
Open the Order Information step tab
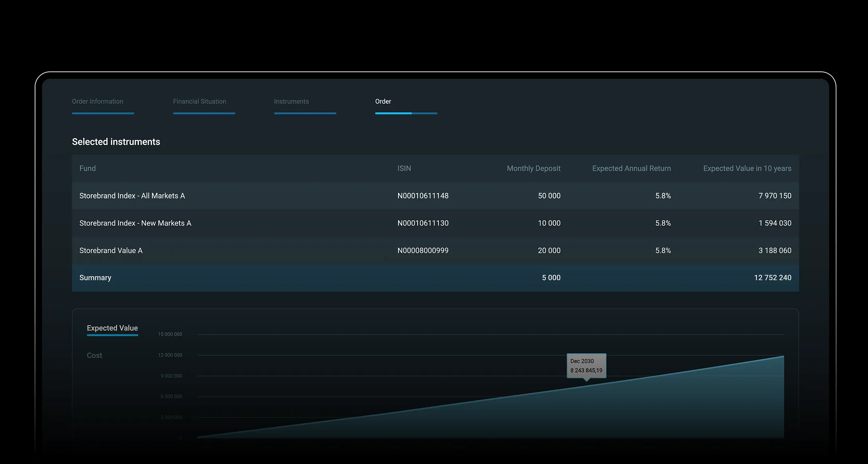point(98,101)
